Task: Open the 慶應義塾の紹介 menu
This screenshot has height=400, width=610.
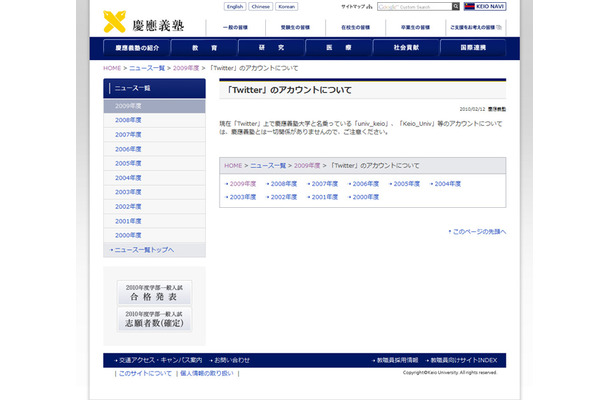Action: point(137,48)
